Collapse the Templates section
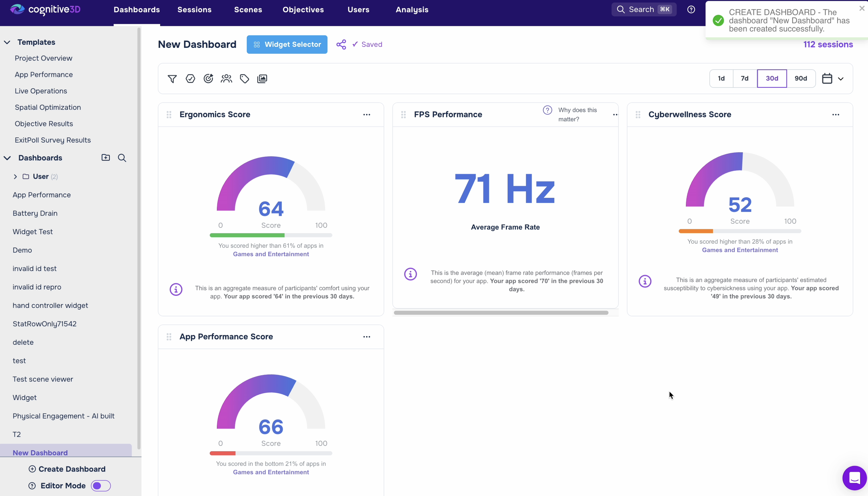868x496 pixels. (x=7, y=42)
